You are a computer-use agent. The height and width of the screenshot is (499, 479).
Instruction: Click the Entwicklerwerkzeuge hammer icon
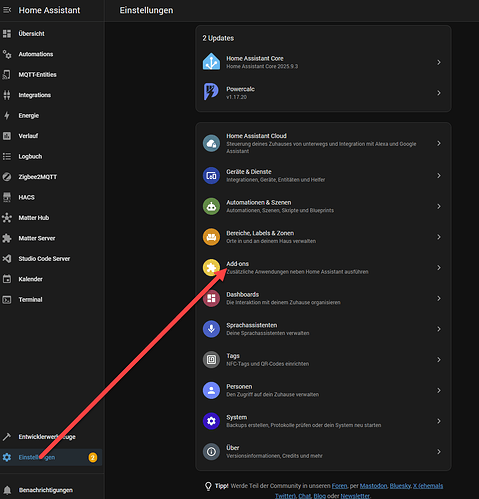(x=7, y=437)
